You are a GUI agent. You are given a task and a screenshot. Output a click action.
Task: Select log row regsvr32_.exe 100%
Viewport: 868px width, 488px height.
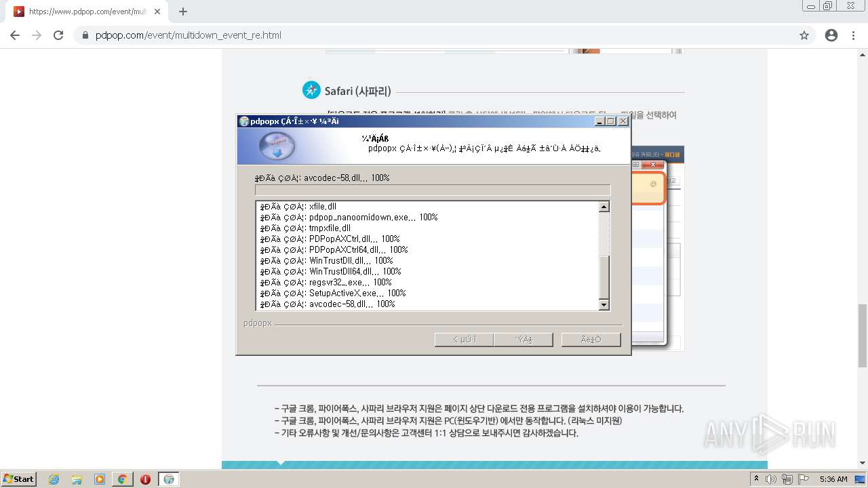pyautogui.click(x=325, y=283)
